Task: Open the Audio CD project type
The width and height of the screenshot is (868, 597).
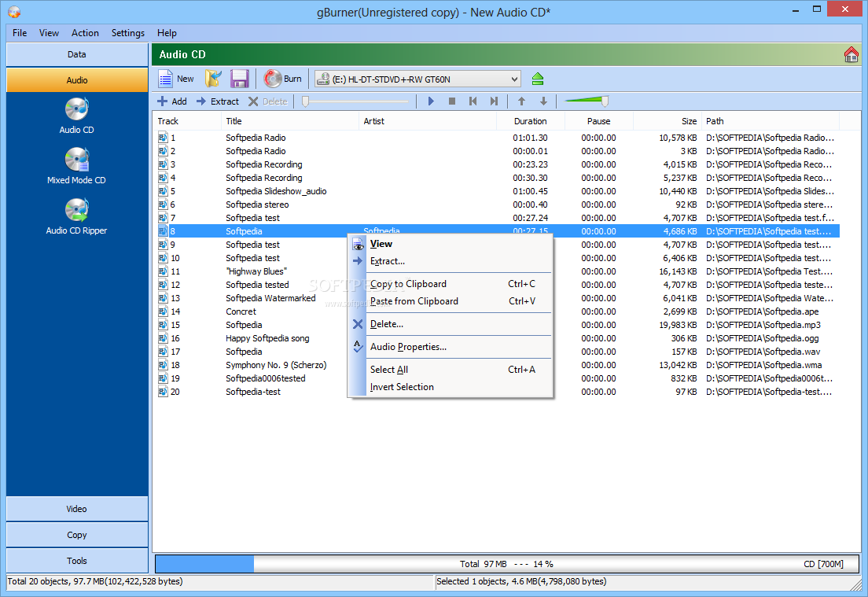Action: pyautogui.click(x=76, y=116)
